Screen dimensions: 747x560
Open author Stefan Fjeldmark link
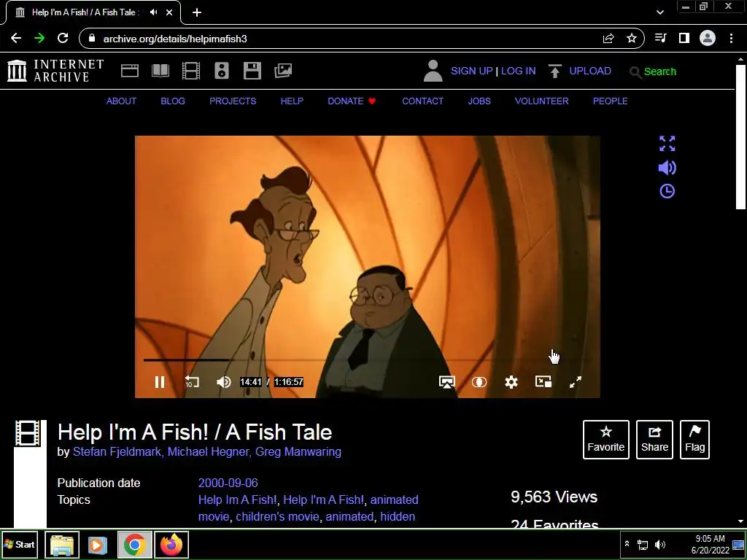[117, 452]
